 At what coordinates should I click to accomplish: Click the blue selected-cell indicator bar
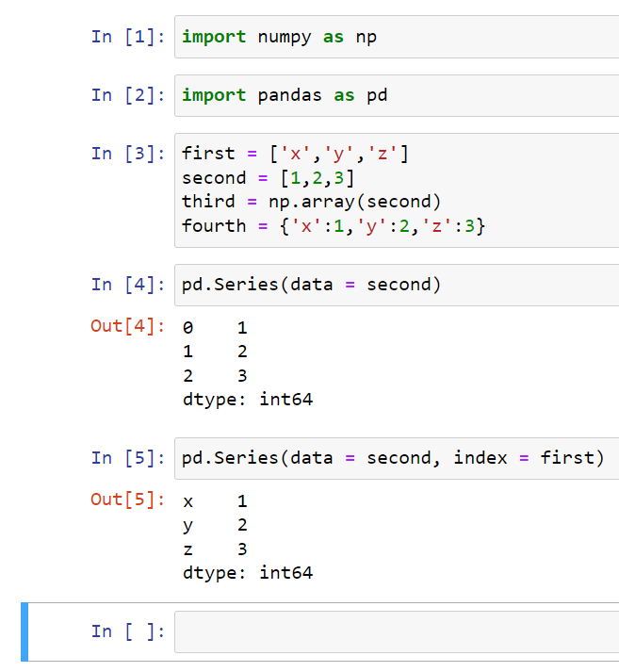[24, 631]
